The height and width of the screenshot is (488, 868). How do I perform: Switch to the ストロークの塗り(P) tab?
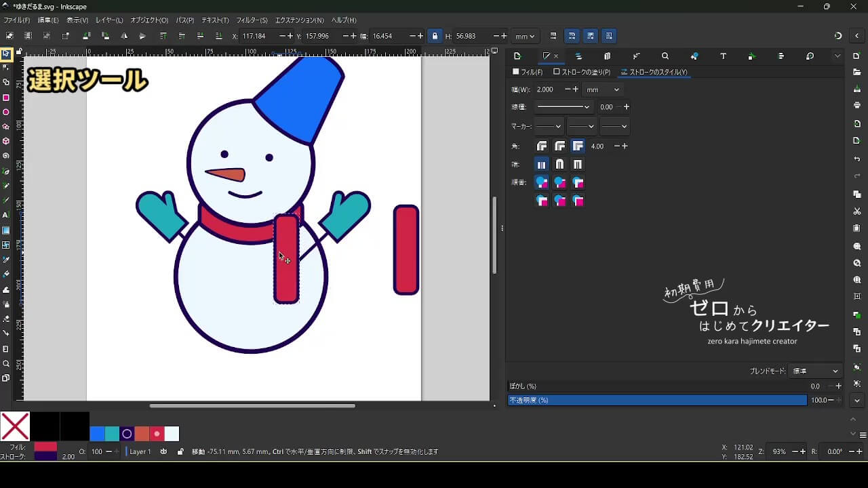coord(582,72)
